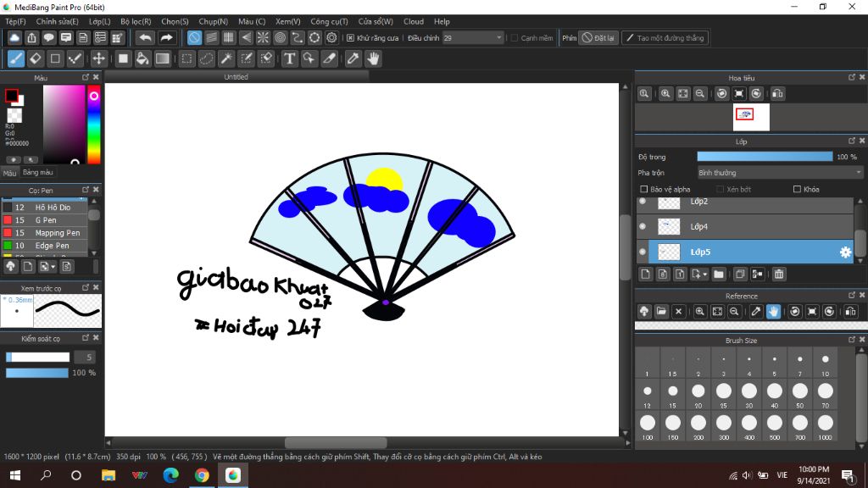
Task: Select the Mapping Pen brush
Action: pyautogui.click(x=44, y=233)
